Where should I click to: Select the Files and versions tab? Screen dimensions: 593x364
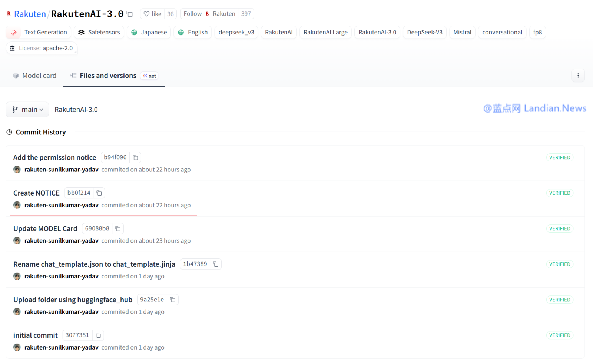click(x=108, y=76)
